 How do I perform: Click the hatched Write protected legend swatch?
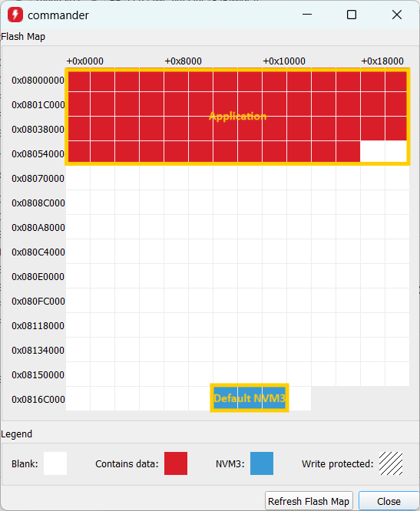coord(391,463)
